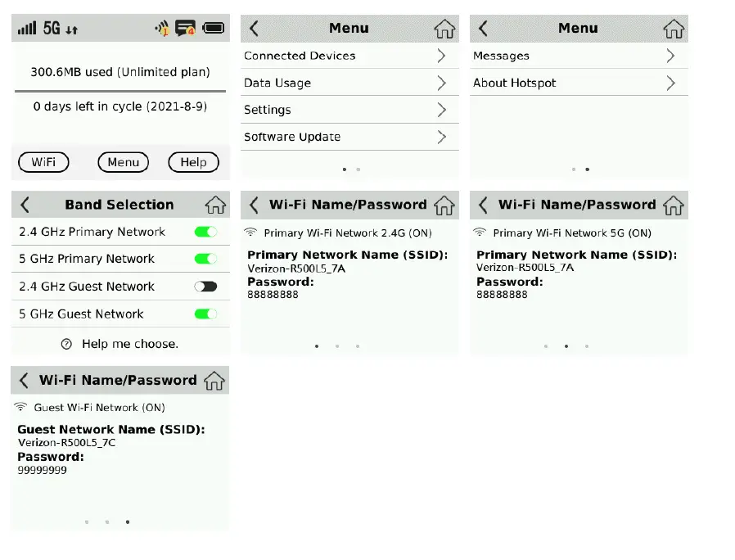The width and height of the screenshot is (735, 560).
Task: Open Connected Devices chevron
Action: (441, 56)
